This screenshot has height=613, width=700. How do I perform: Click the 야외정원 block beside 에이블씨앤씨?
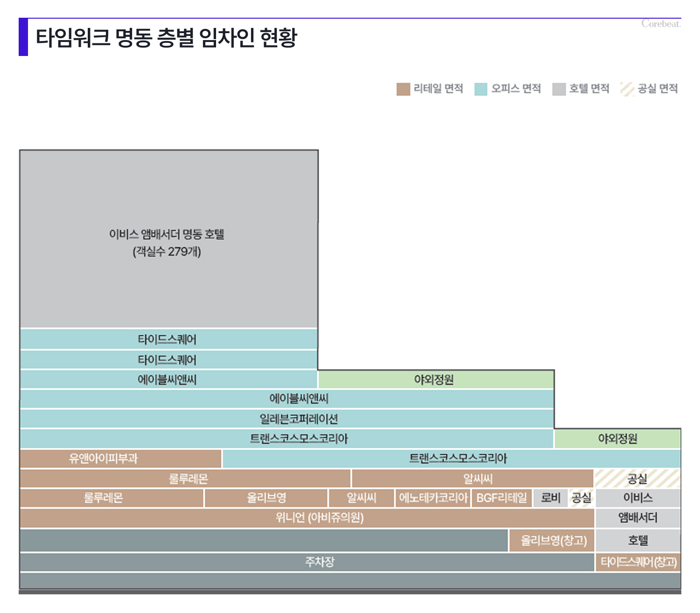coord(436,379)
